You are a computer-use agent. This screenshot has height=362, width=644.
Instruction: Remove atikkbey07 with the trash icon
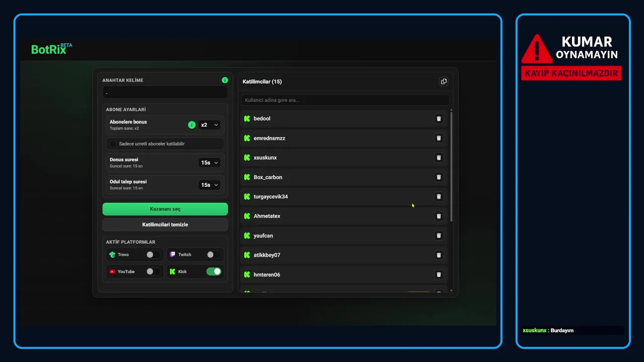[x=439, y=255]
